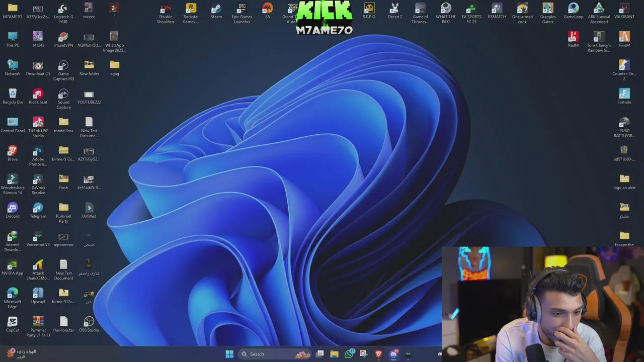The height and width of the screenshot is (362, 644).
Task: Open the Telegram desktop shortcut
Action: (38, 211)
